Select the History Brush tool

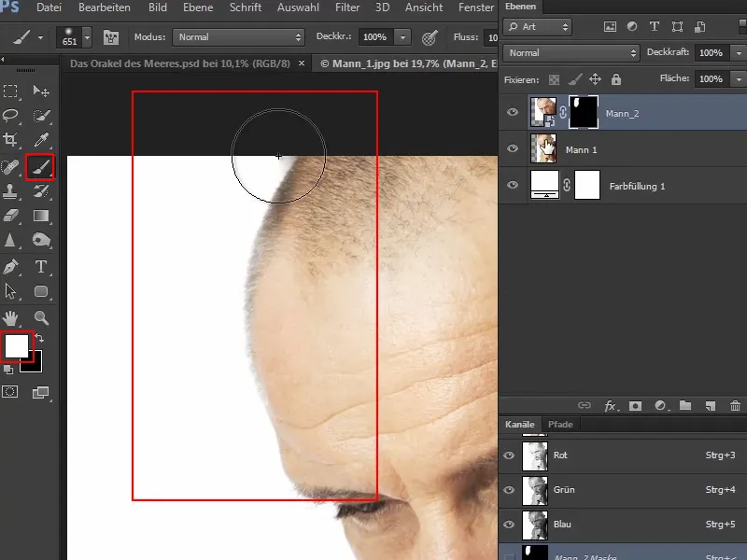[41, 191]
